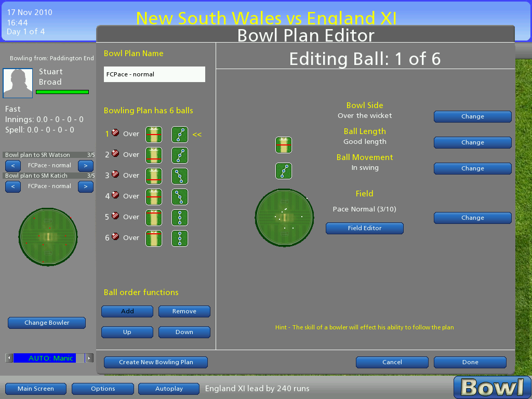Add a ball to the plan

click(127, 312)
